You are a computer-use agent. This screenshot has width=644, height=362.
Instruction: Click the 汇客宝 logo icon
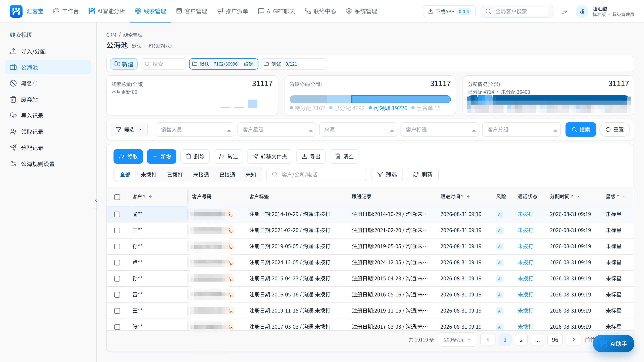coord(16,11)
